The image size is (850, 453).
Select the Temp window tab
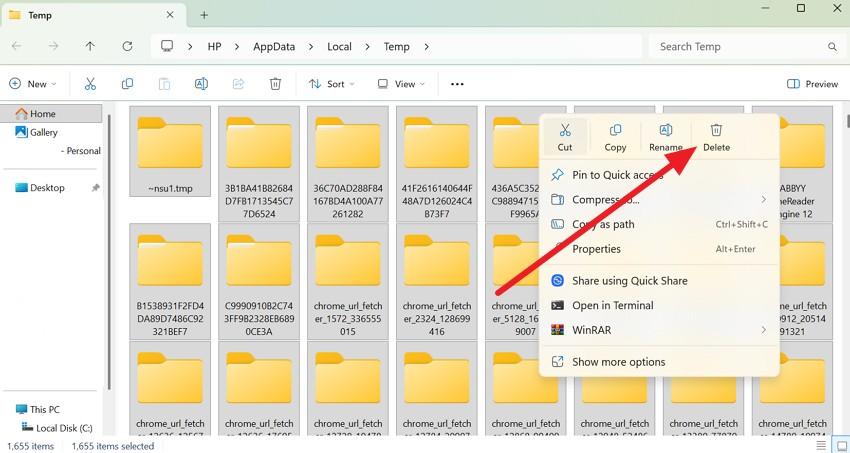click(x=93, y=15)
